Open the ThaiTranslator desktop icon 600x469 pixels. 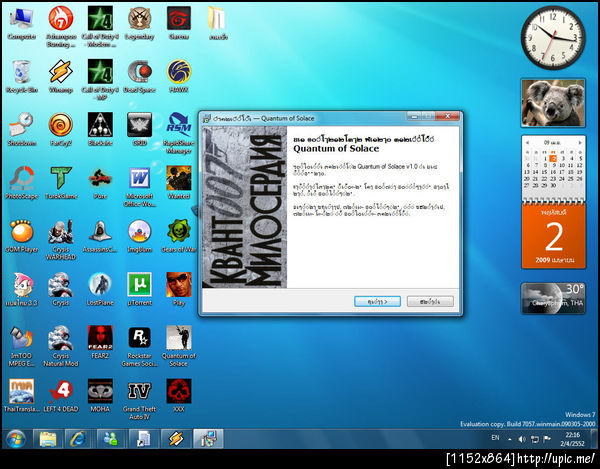point(21,396)
